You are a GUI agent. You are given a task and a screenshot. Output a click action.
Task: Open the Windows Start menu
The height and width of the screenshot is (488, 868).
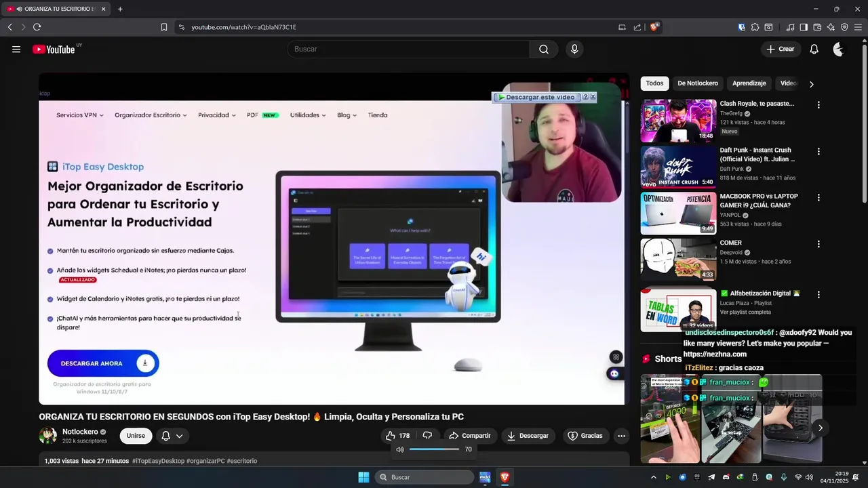point(363,477)
